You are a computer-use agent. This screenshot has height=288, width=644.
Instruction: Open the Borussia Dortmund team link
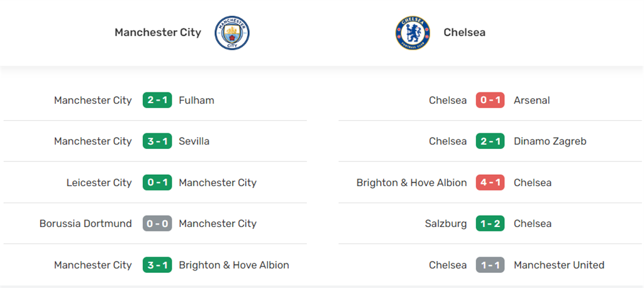[86, 224]
